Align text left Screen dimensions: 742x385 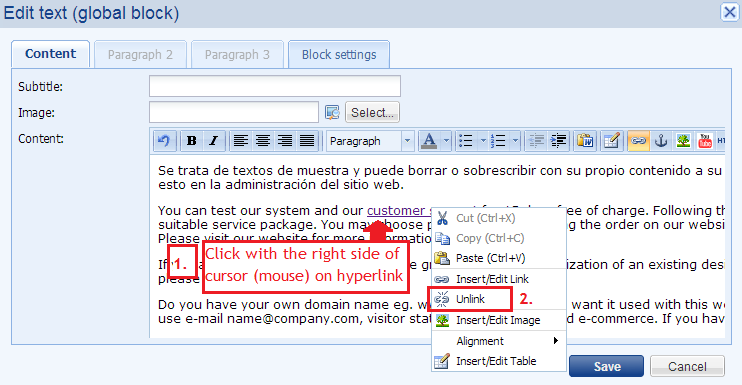coord(241,140)
